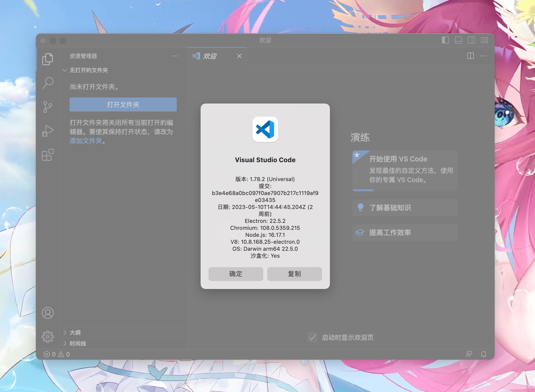Image resolution: width=535 pixels, height=392 pixels.
Task: Open the Extensions view icon
Action: pos(48,155)
